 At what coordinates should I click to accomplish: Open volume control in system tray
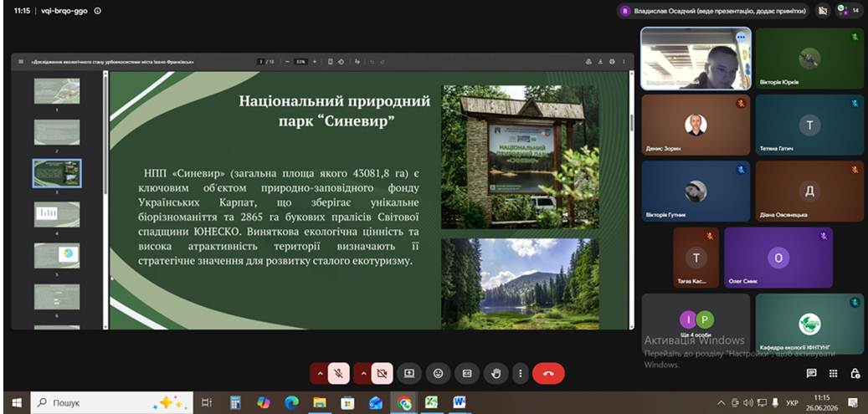coord(749,402)
